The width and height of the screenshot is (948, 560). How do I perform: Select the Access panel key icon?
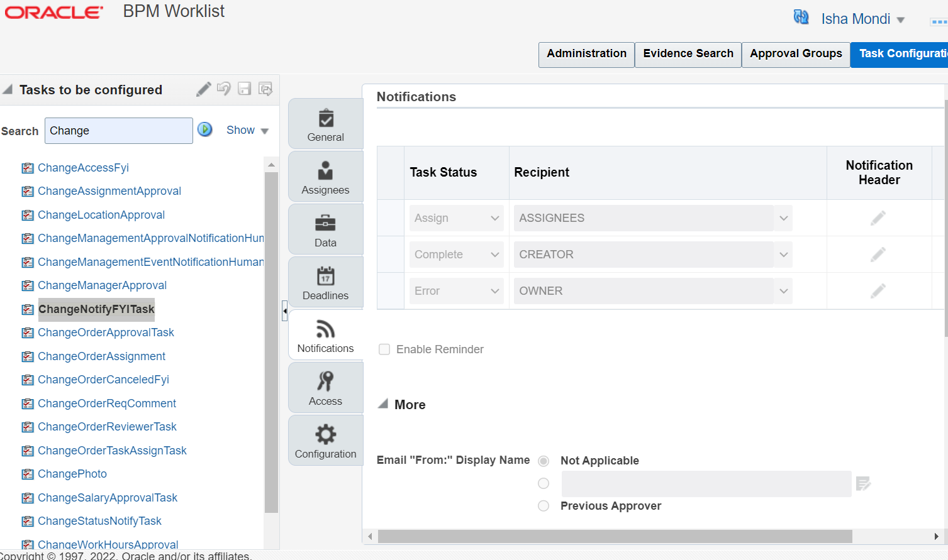click(x=325, y=387)
